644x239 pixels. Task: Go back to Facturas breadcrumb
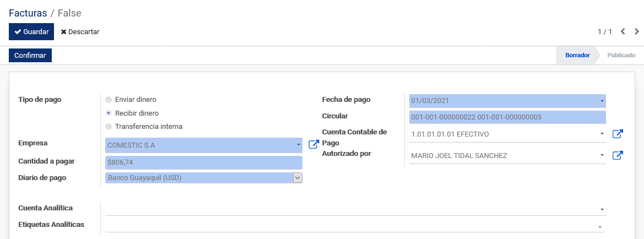[28, 13]
